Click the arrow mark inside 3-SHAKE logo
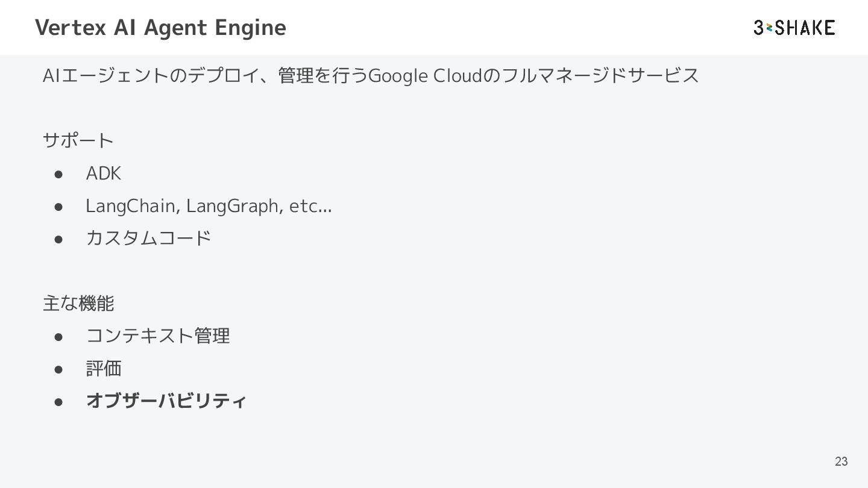The height and width of the screenshot is (488, 868). (x=769, y=28)
